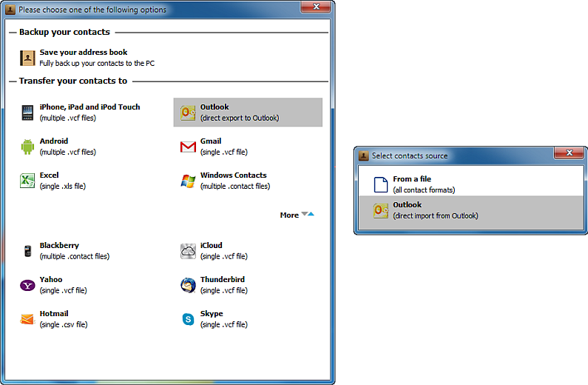Screen dimensions: 588x385
Task: Click the Outlook icon in Select contacts source window
Action: point(381,210)
